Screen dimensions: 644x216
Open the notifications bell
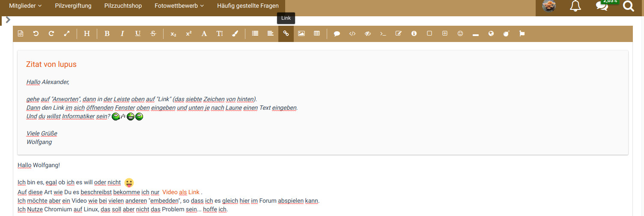(575, 6)
